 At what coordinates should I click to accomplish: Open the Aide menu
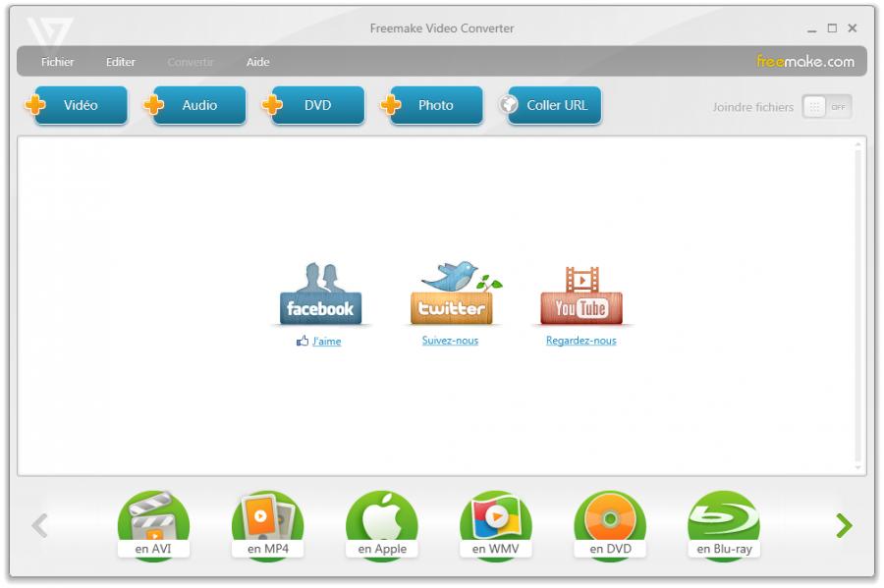tap(257, 62)
